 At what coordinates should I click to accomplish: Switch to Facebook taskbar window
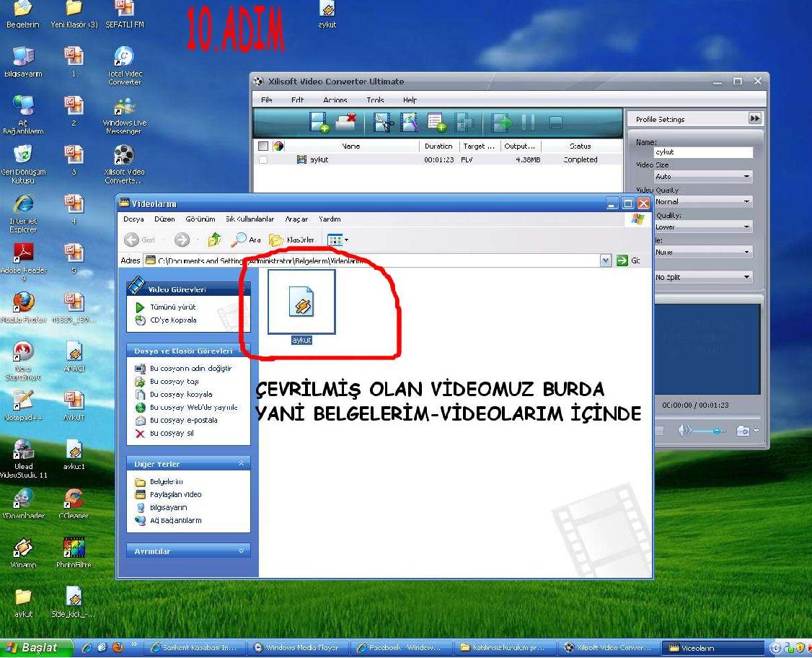401,648
